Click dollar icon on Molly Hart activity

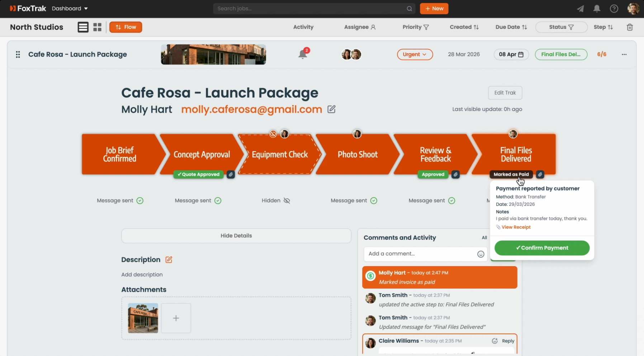370,276
